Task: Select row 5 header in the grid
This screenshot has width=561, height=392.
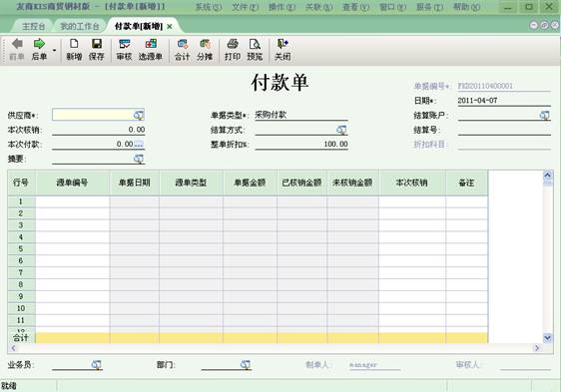Action: [x=21, y=249]
